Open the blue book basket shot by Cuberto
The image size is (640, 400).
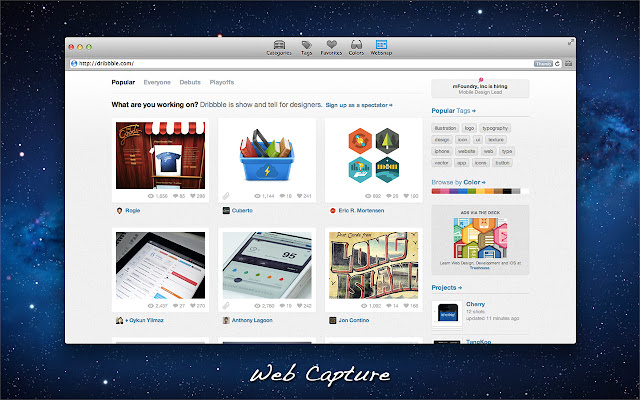267,155
